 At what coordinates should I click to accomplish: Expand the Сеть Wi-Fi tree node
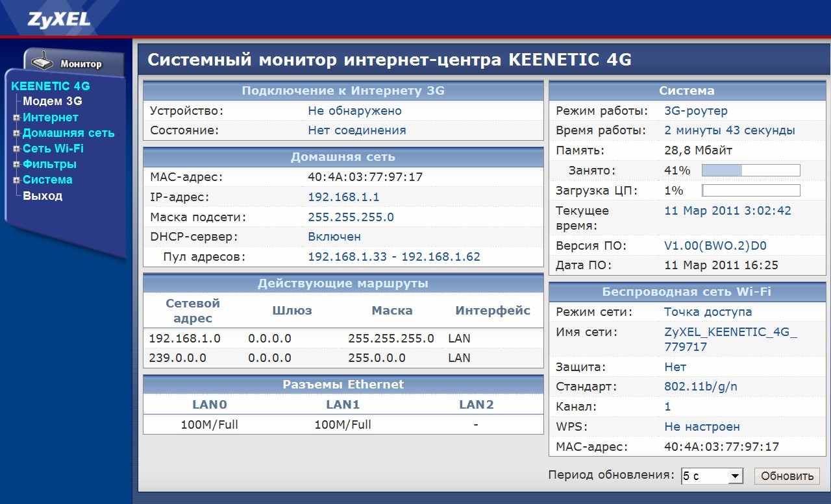[16, 149]
